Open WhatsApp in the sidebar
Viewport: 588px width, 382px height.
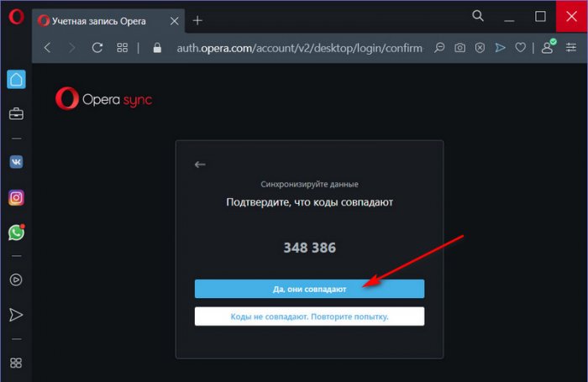click(x=16, y=233)
